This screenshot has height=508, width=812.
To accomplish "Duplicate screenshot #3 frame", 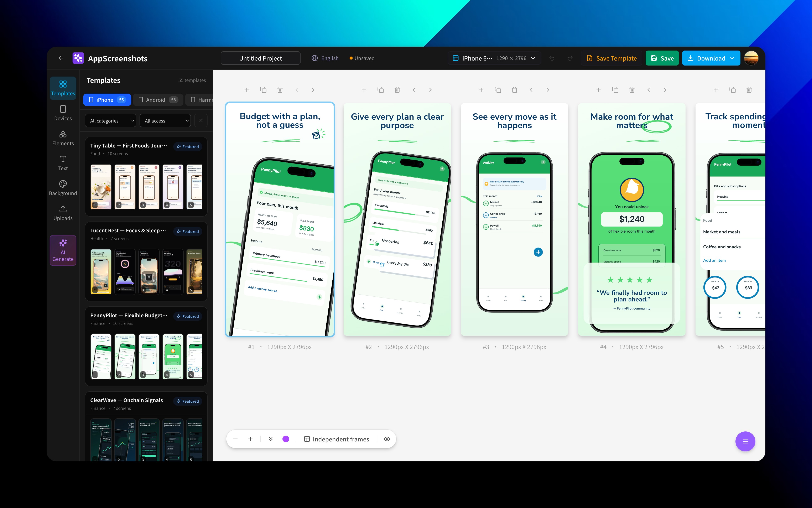I will (498, 90).
